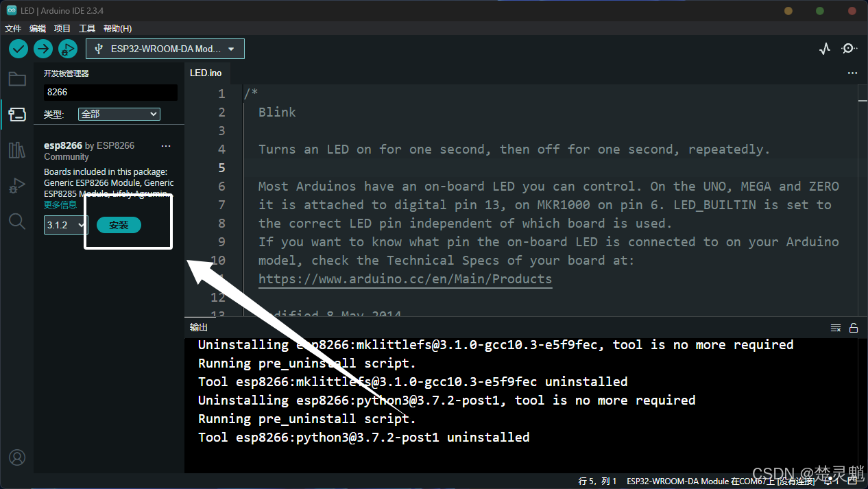Open the 类型 filter dropdown showing 全部
The height and width of the screenshot is (489, 868).
[x=119, y=114]
